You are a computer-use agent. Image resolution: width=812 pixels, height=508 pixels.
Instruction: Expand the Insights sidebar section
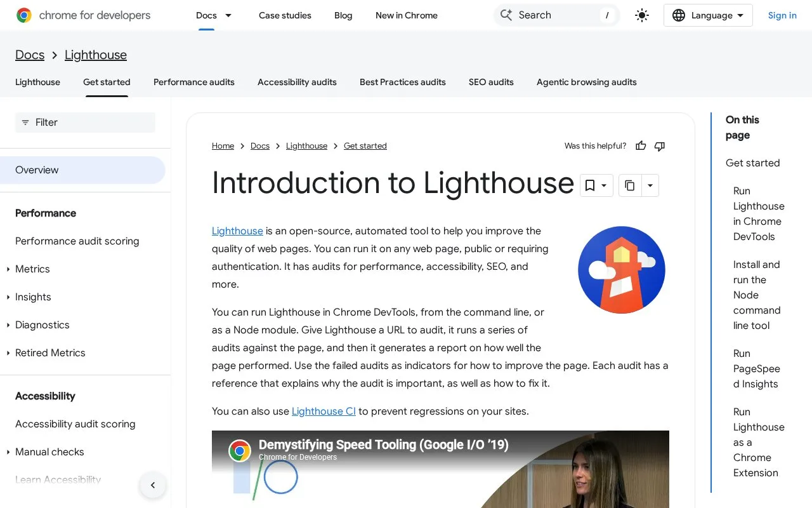[x=8, y=297]
